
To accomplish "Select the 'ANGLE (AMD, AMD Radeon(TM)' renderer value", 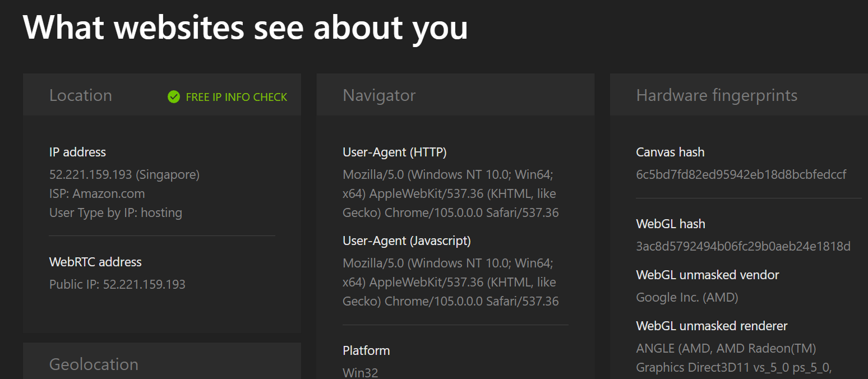I will click(x=735, y=358).
